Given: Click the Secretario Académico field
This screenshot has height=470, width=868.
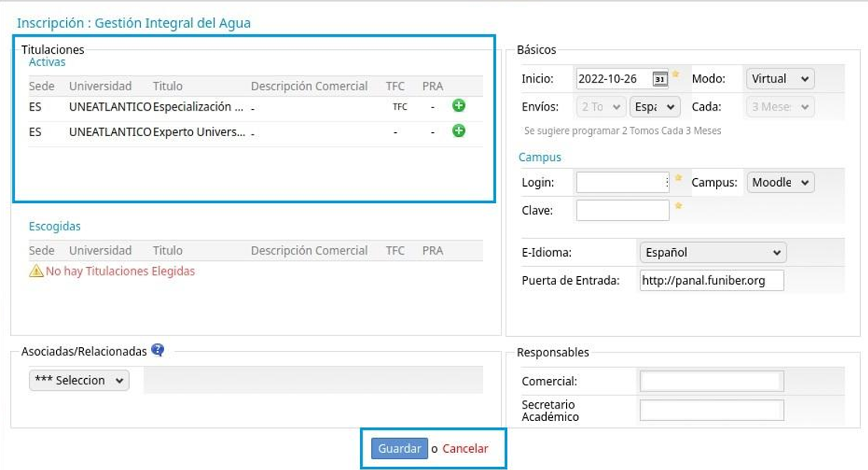Looking at the screenshot, I should pyautogui.click(x=711, y=410).
